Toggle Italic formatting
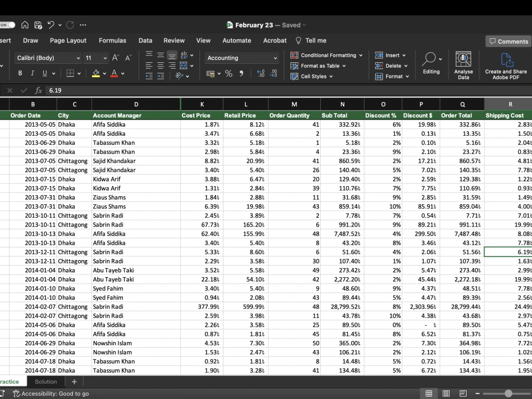 [32, 73]
